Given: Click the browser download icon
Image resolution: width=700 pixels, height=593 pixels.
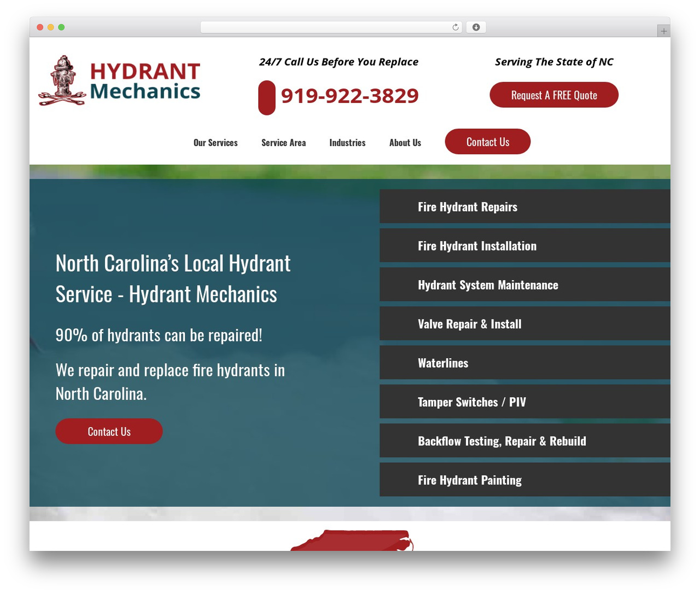Looking at the screenshot, I should (476, 27).
